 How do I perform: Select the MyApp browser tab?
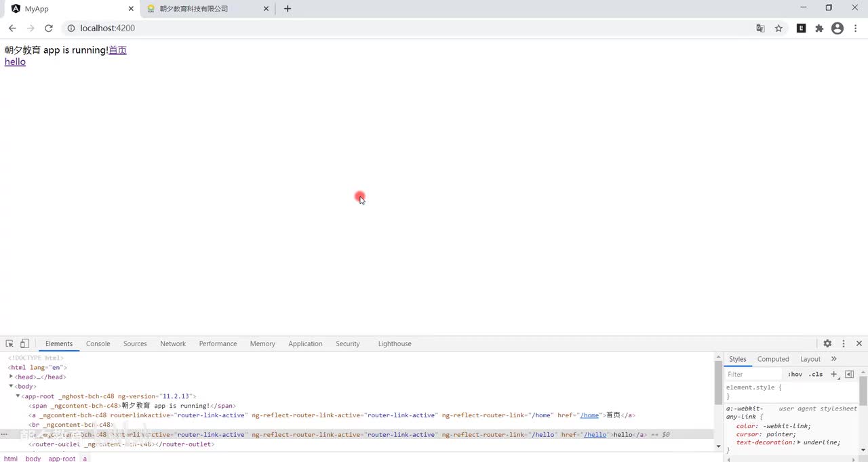coord(71,9)
